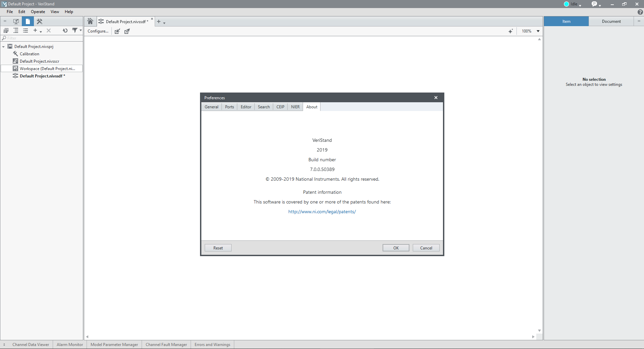Open the tools hammer and wrench icon

coord(40,21)
